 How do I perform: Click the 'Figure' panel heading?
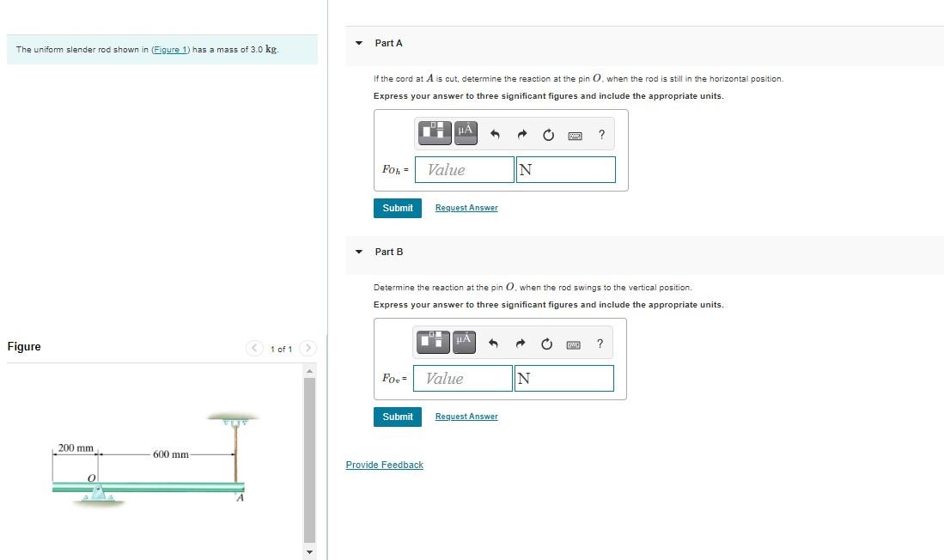24,347
